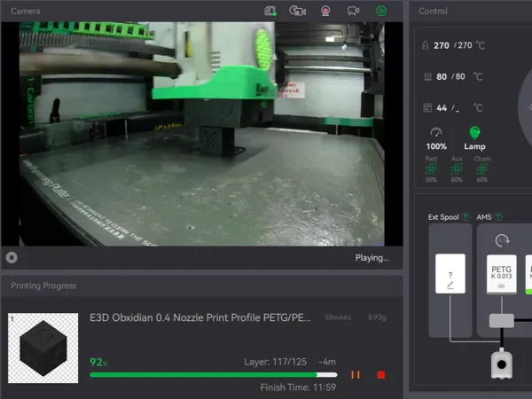
Task: Toggle the video camera recording icon
Action: pyautogui.click(x=353, y=11)
